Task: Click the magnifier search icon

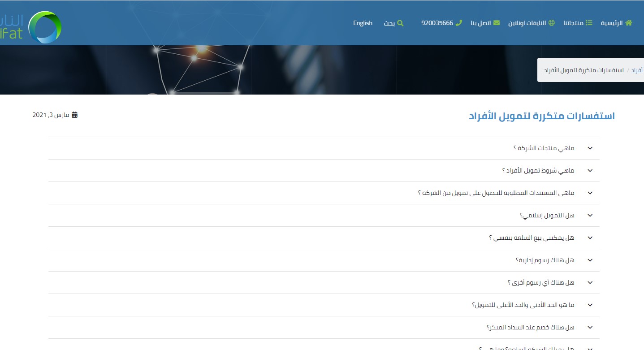Action: click(400, 23)
